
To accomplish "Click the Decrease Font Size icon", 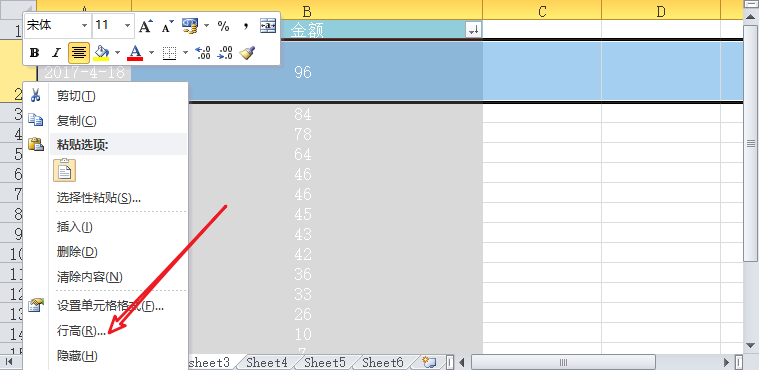I will pyautogui.click(x=167, y=26).
